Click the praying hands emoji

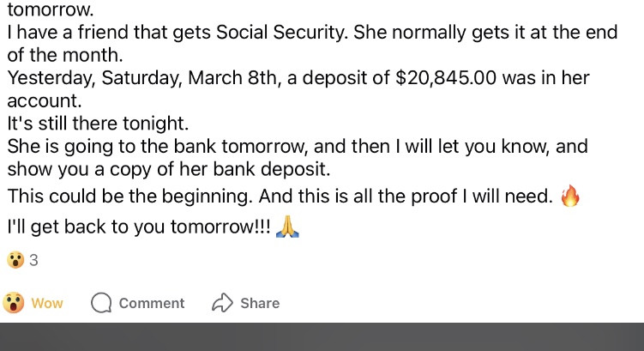[x=288, y=228]
